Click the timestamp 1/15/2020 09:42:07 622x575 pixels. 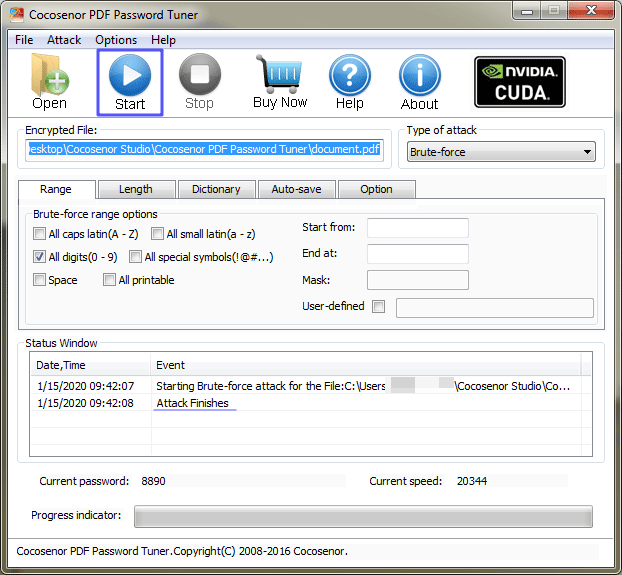tap(86, 386)
